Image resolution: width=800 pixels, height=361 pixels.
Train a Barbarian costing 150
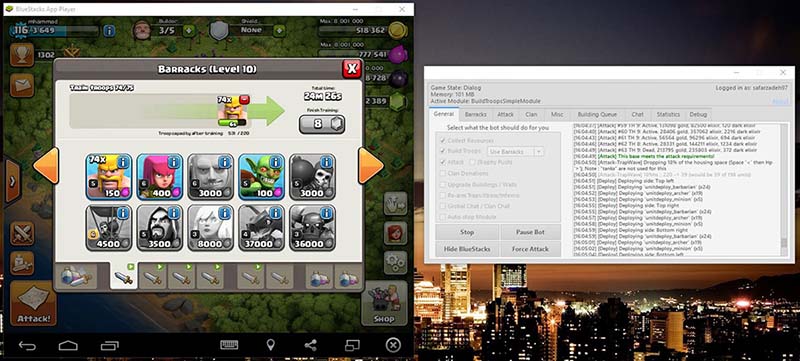[x=109, y=176]
